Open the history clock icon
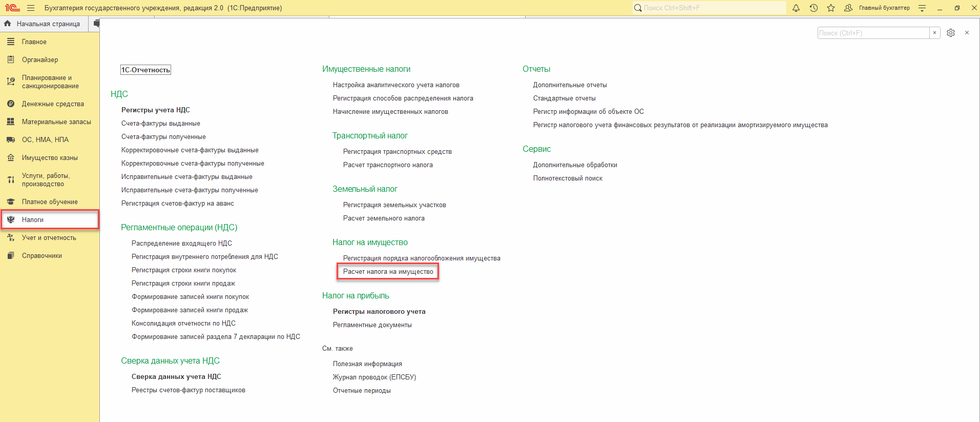 point(814,8)
